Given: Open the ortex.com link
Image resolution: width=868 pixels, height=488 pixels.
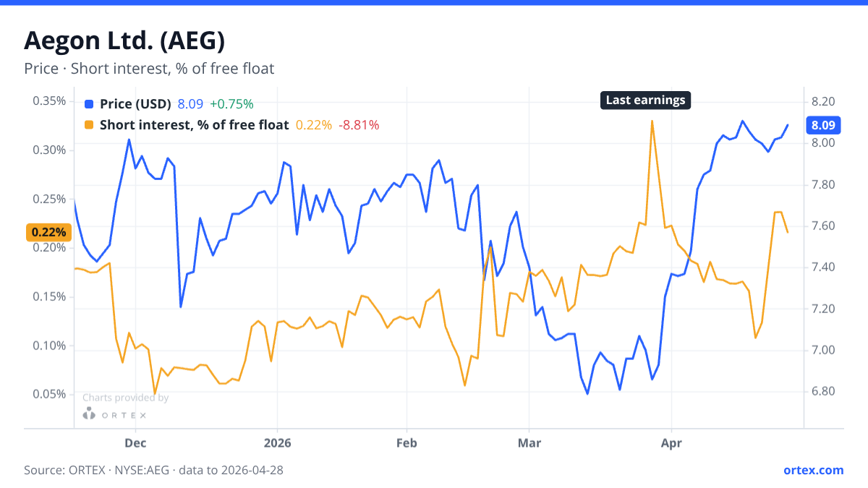Looking at the screenshot, I should point(814,470).
